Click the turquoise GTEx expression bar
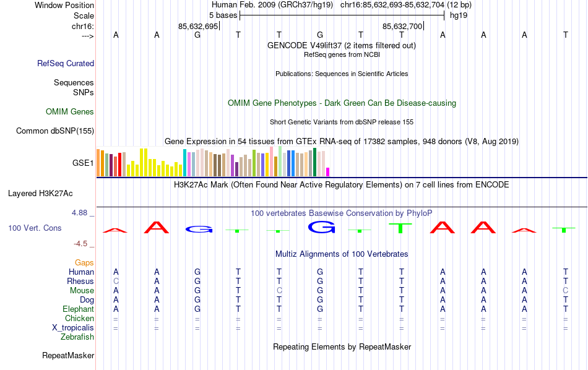The height and width of the screenshot is (370, 588). 184,163
